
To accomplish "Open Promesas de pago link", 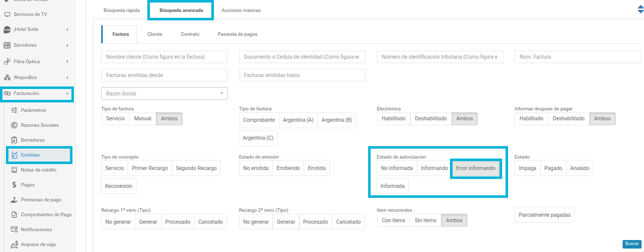I will point(41,200).
